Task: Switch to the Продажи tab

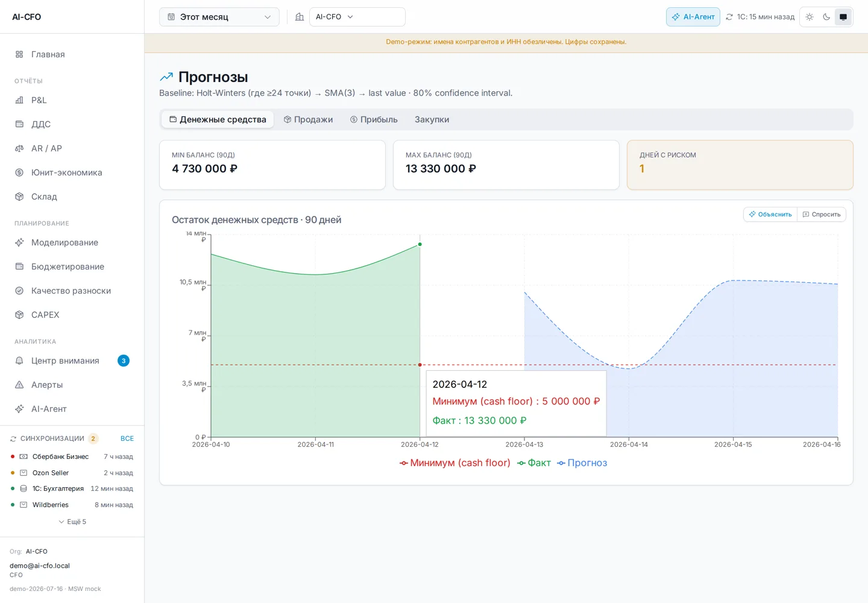Action: tap(308, 119)
